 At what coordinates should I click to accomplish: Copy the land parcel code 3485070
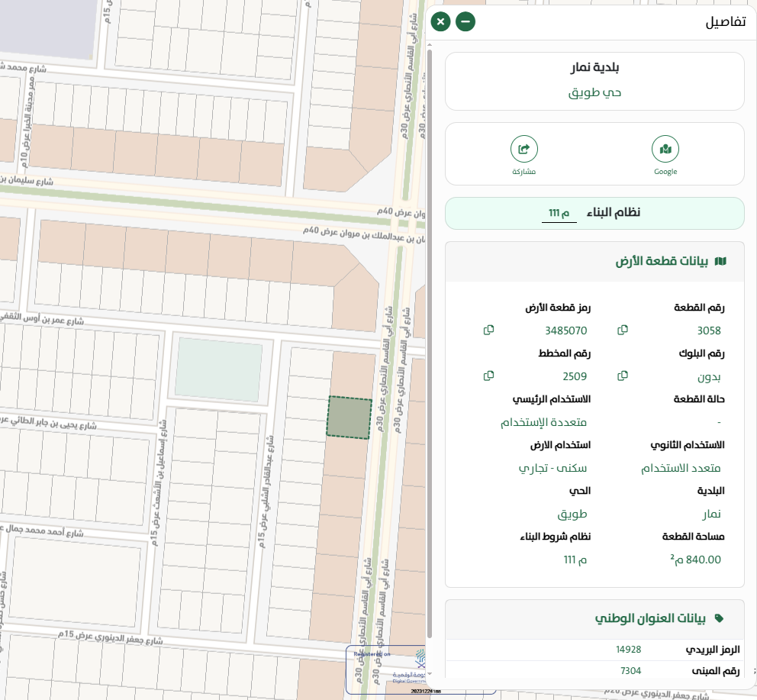pos(488,330)
